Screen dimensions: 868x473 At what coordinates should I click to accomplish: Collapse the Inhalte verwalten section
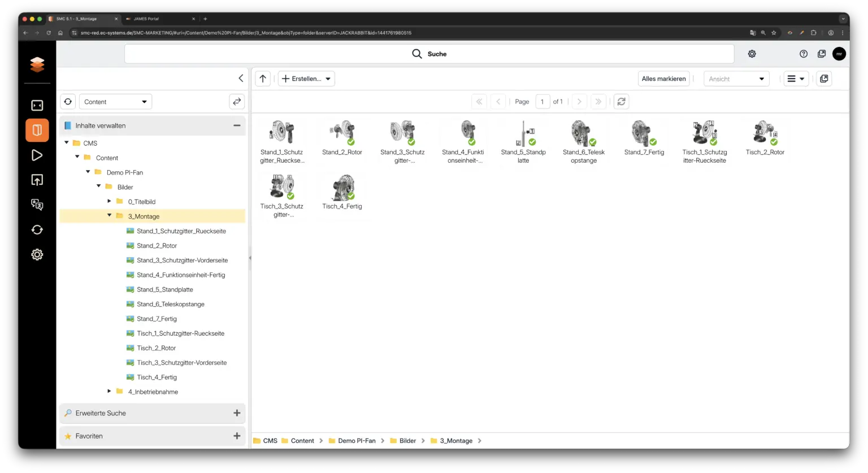pyautogui.click(x=237, y=125)
